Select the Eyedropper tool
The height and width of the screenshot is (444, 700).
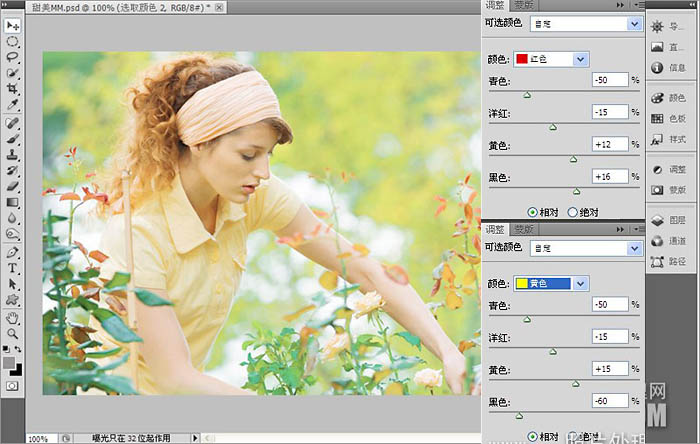coord(12,104)
